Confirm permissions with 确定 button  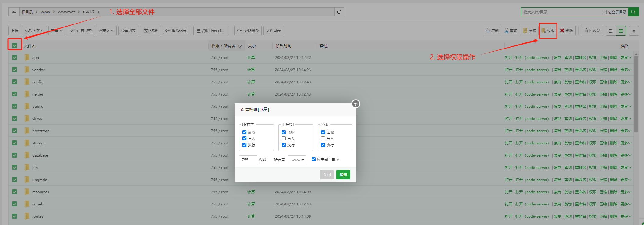pyautogui.click(x=343, y=175)
